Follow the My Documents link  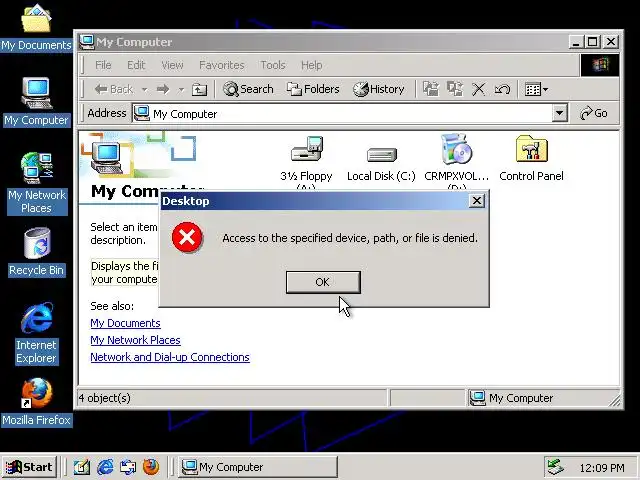pyautogui.click(x=125, y=323)
